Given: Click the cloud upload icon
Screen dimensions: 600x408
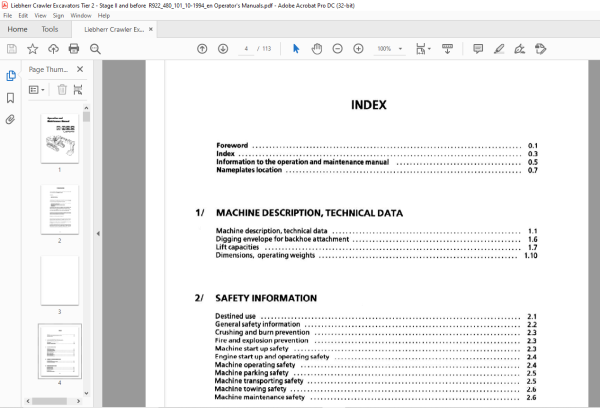Looking at the screenshot, I should (x=53, y=49).
